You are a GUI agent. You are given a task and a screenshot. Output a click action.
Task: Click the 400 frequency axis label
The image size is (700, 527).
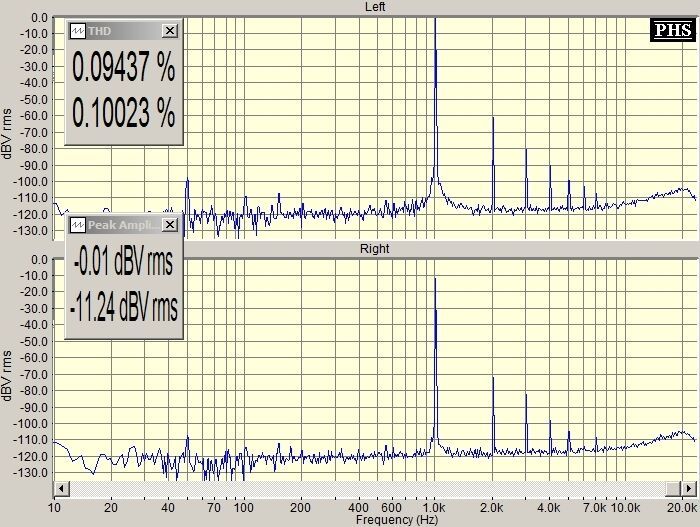point(358,508)
